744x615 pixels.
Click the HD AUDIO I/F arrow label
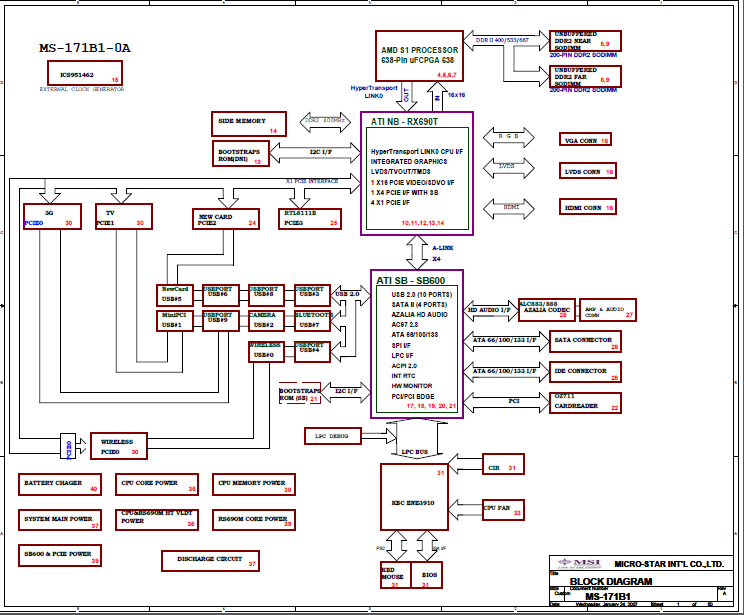(489, 310)
